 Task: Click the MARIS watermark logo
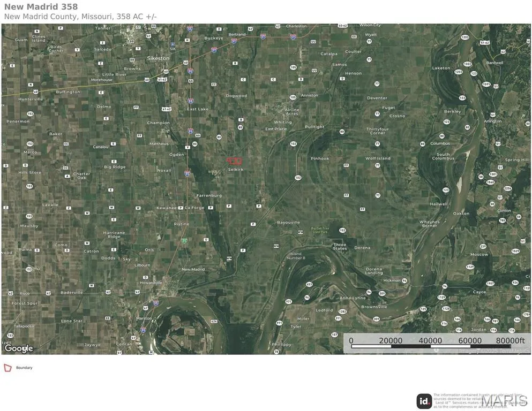coord(504,401)
